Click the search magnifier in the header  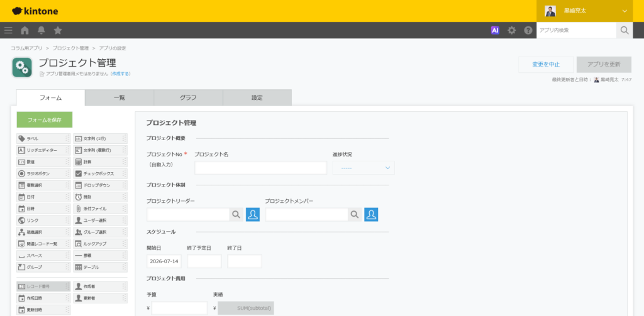[625, 30]
